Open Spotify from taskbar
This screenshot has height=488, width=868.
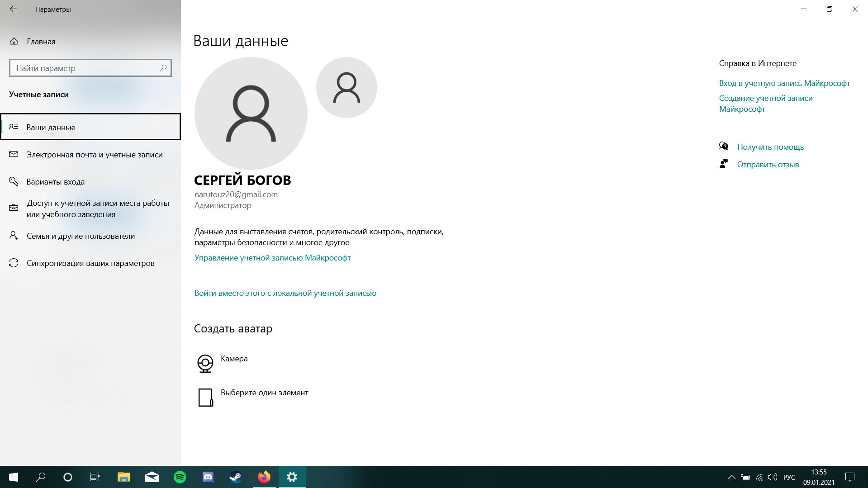(180, 477)
